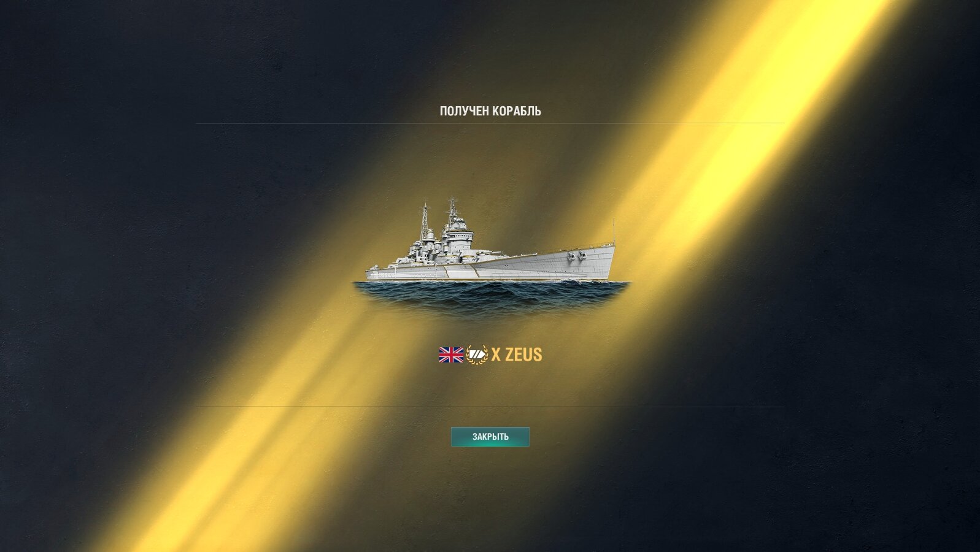Click the jackstaff at the ship's bow tip
This screenshot has width=980, height=552.
(x=613, y=231)
